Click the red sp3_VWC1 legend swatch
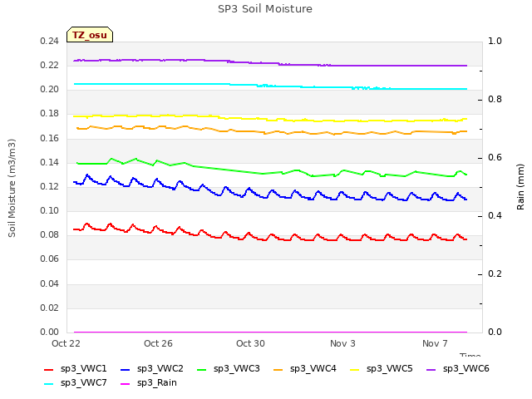This screenshot has height=399, width=532. coord(48,370)
